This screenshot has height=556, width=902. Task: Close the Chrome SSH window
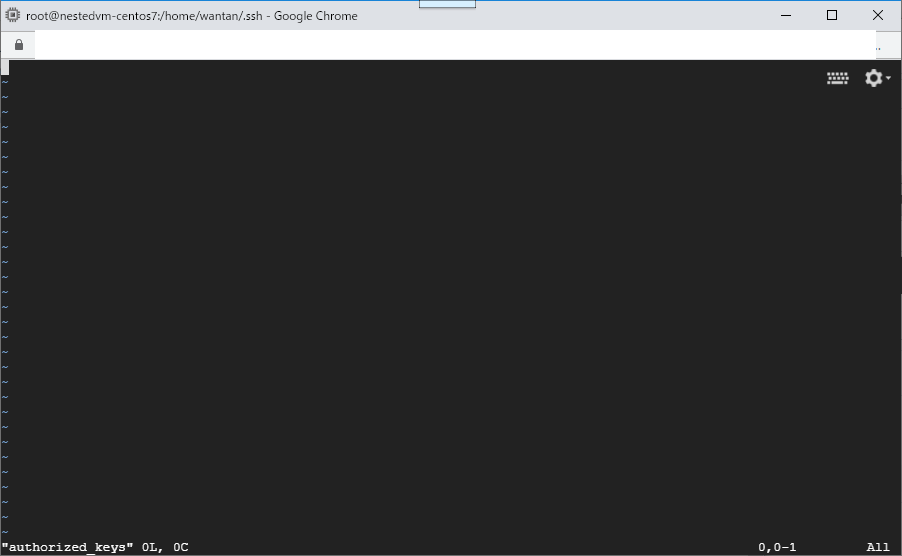(x=878, y=16)
